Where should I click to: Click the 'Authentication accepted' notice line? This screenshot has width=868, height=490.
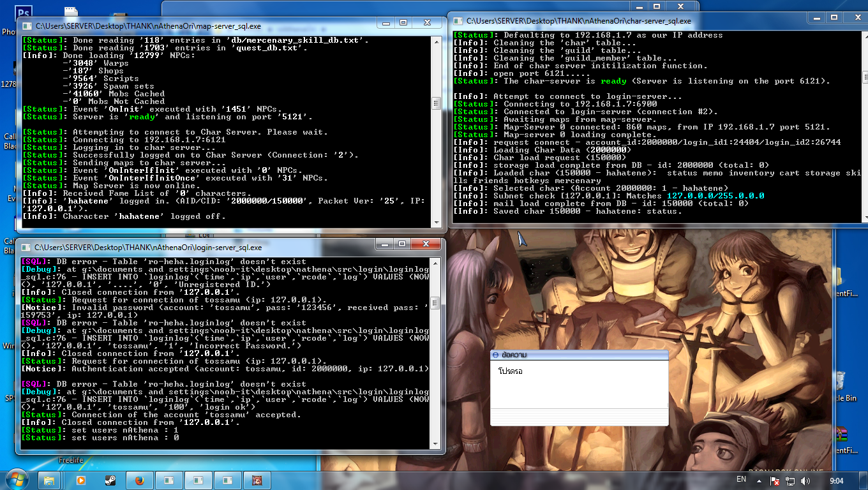tap(225, 369)
